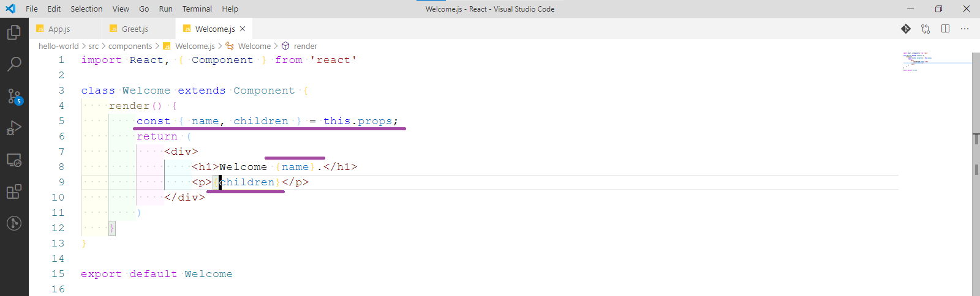Open the Explorer view in activity bar
This screenshot has height=296, width=980.
pyautogui.click(x=14, y=32)
